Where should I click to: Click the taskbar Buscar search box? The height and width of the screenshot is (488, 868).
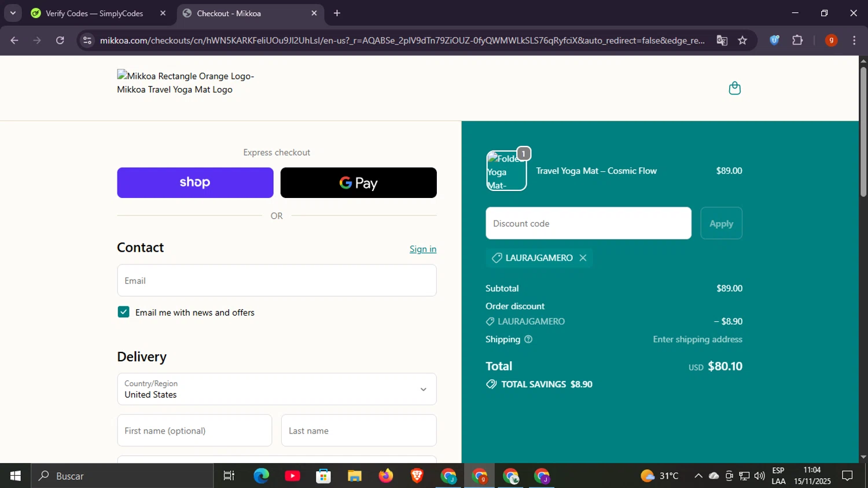122,476
